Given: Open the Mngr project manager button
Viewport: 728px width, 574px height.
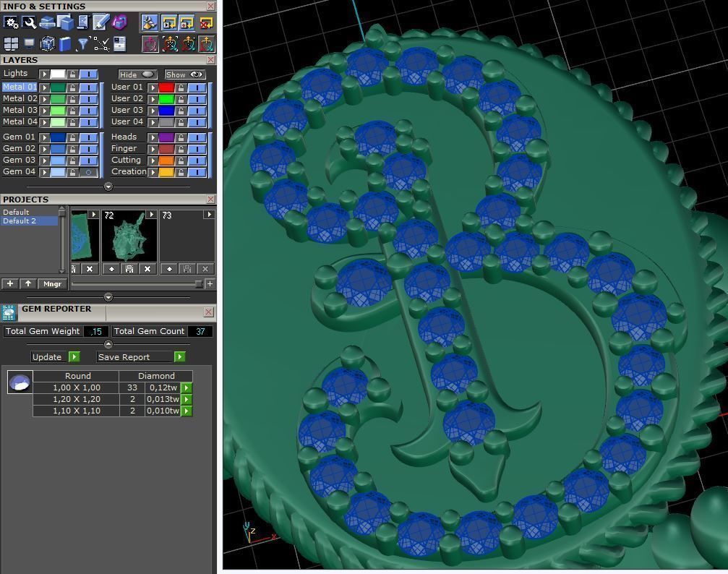Looking at the screenshot, I should coord(53,283).
